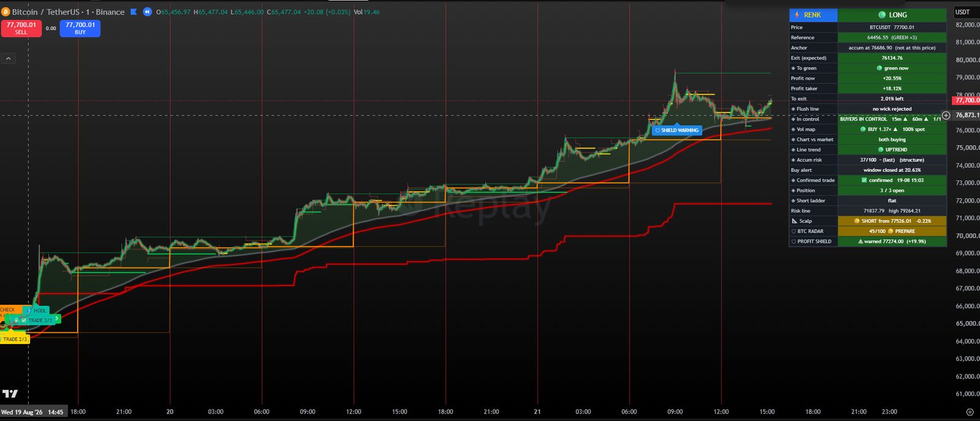Click the 'To green' row label
This screenshot has width=980, height=421.
813,68
